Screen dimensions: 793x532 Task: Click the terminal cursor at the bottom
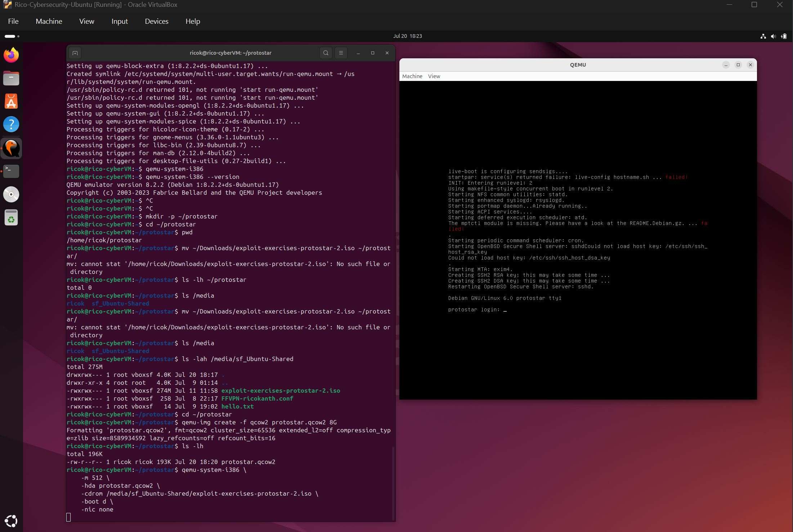click(x=68, y=517)
